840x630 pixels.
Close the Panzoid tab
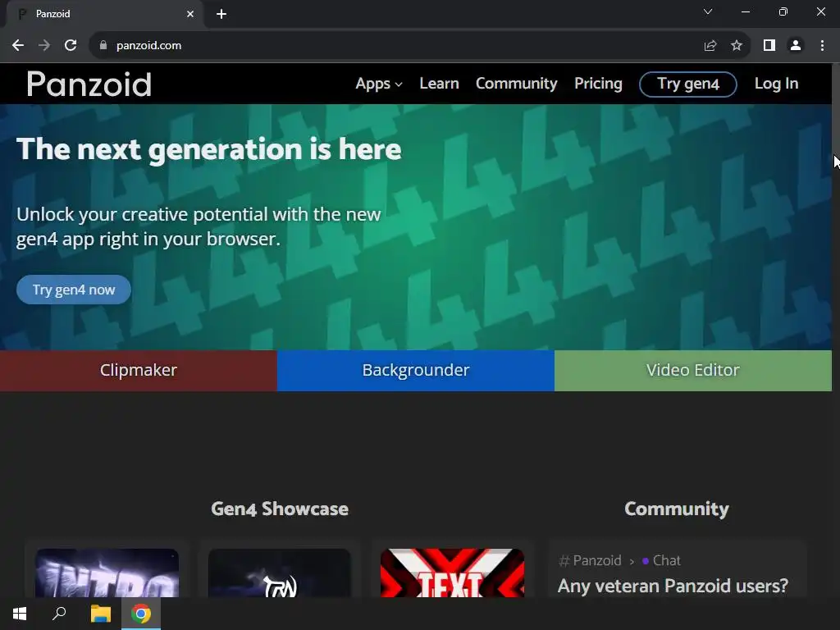[190, 14]
